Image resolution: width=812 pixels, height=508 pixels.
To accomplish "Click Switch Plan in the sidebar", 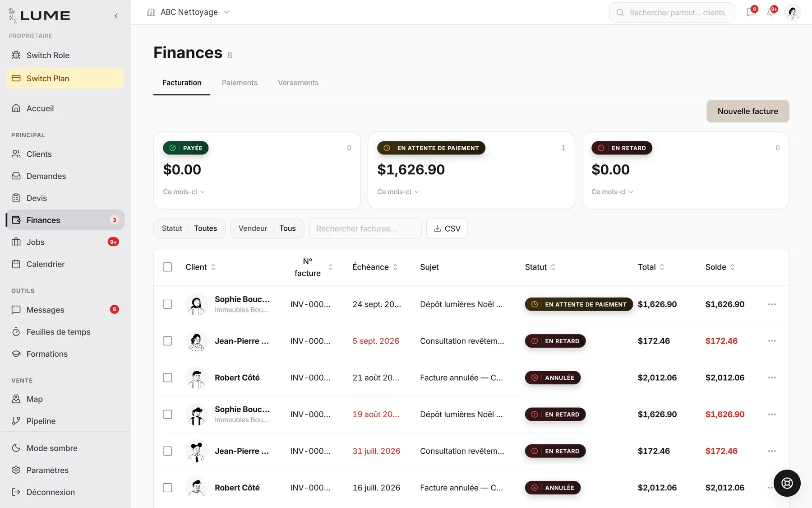I will pyautogui.click(x=65, y=78).
